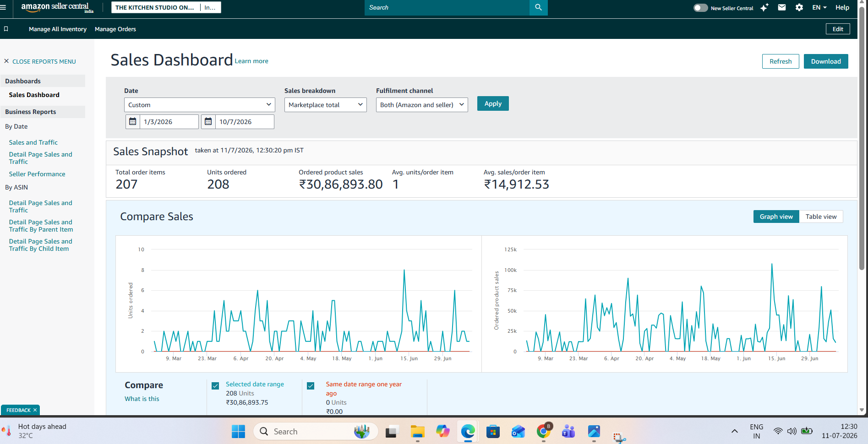Open the start date calendar icon
The image size is (868, 444).
(133, 122)
